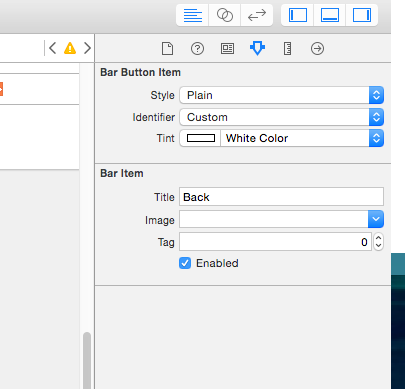Toggle the Navigator panel
The image size is (405, 389).
(297, 15)
